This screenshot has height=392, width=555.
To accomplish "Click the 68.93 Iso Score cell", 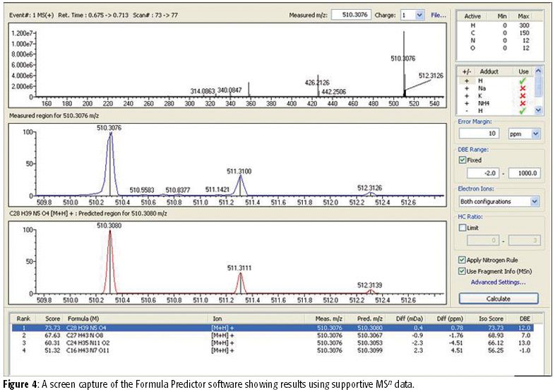I will coord(496,335).
